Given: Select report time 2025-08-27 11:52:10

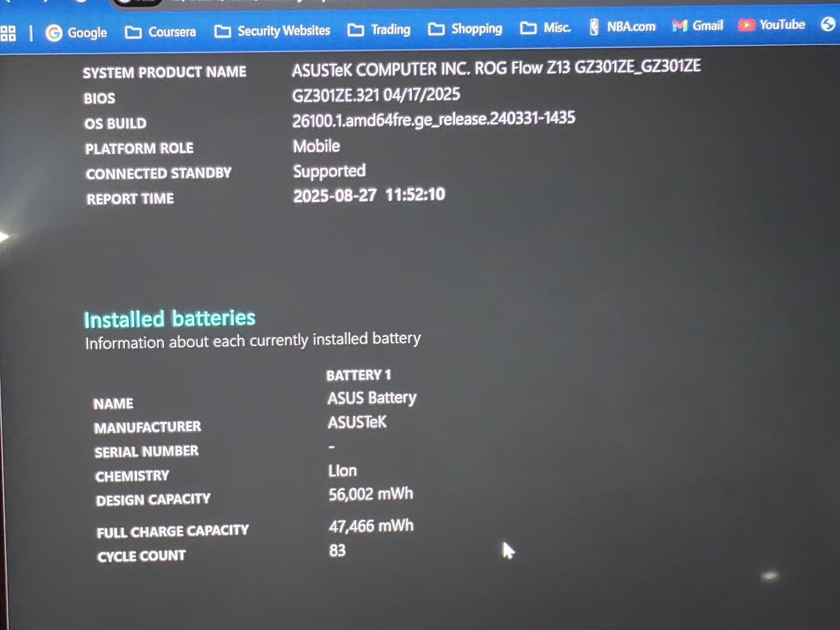Looking at the screenshot, I should (x=369, y=195).
